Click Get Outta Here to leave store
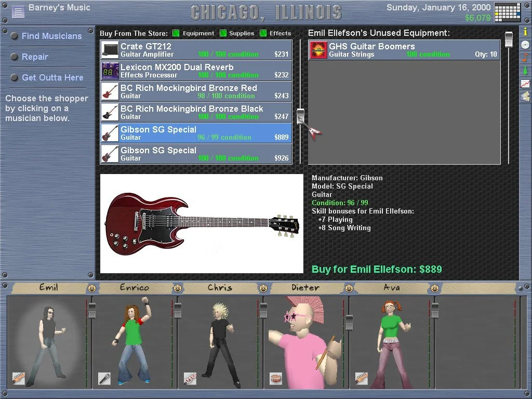This screenshot has height=399, width=532. (52, 77)
